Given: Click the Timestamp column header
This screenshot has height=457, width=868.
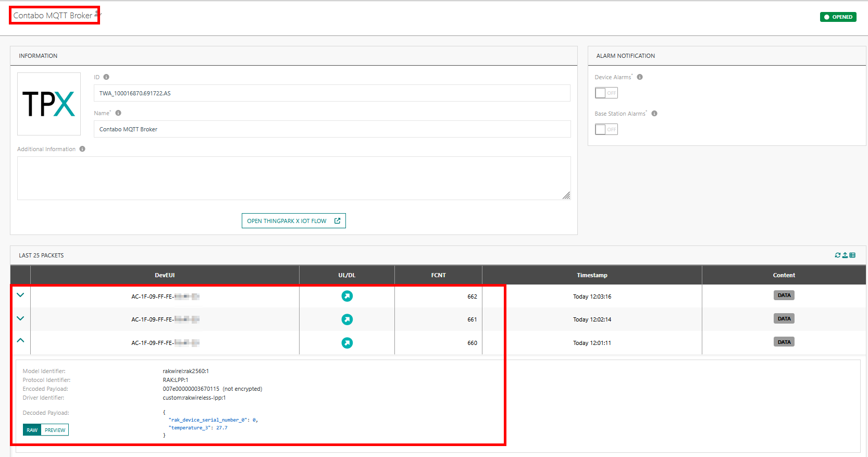Looking at the screenshot, I should (x=592, y=275).
